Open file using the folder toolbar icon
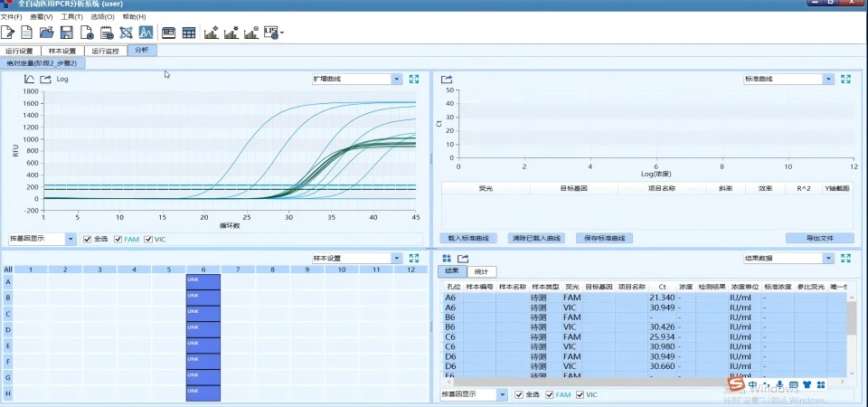This screenshot has width=868, height=407. [x=47, y=33]
